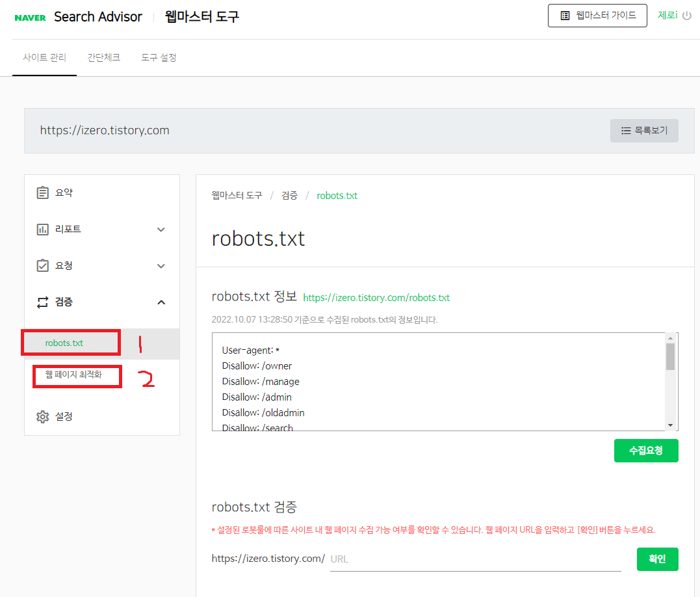Click 'Disallow: /admin' line
700x597 pixels.
click(257, 397)
